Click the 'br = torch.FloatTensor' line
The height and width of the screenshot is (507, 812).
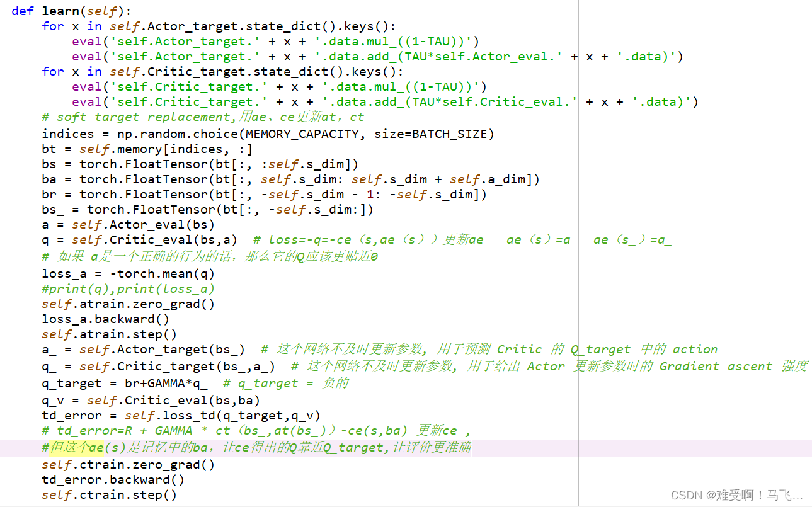click(265, 194)
